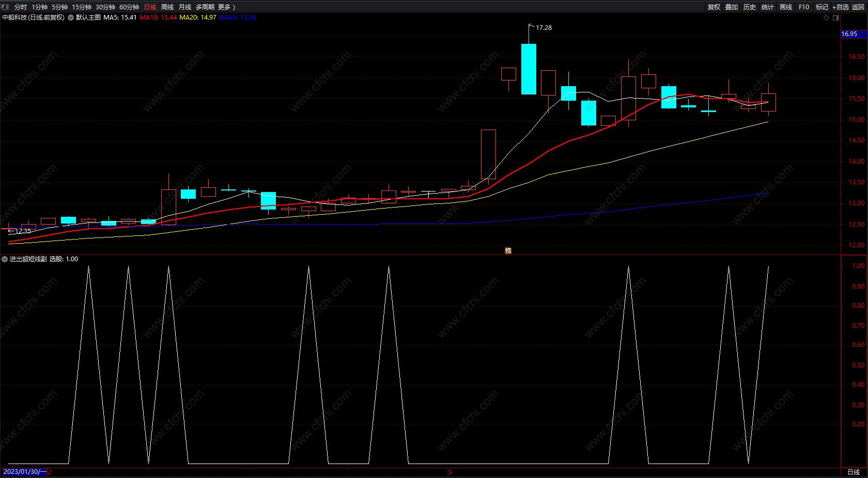Expand the 进出超短线副 sub-chart dropdown arrow

[5, 259]
